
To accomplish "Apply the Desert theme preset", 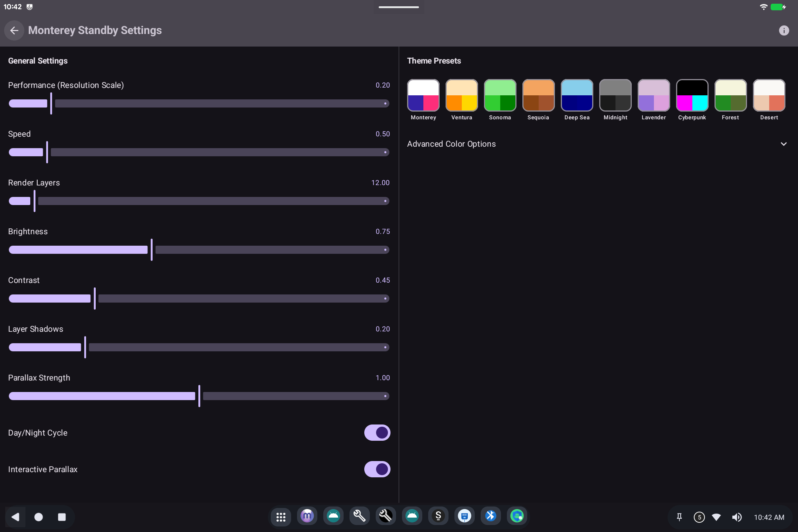I will pos(769,95).
